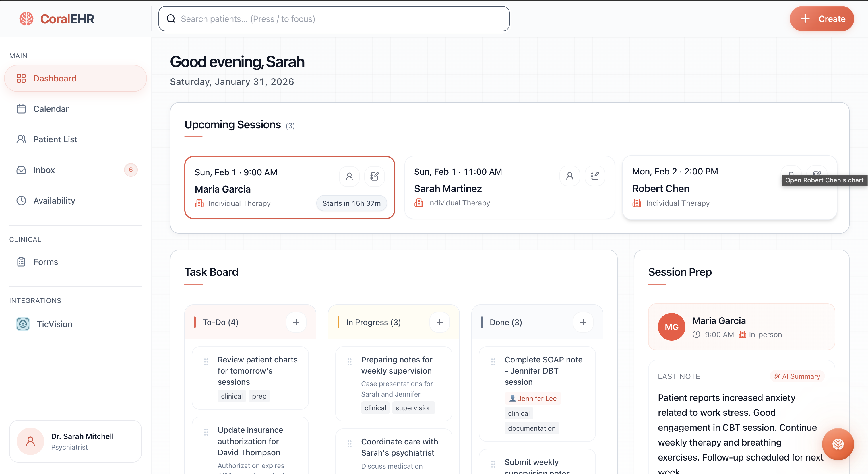Screen dimensions: 868x474
Task: Click Maria Garcia's session note icon
Action: click(x=374, y=176)
